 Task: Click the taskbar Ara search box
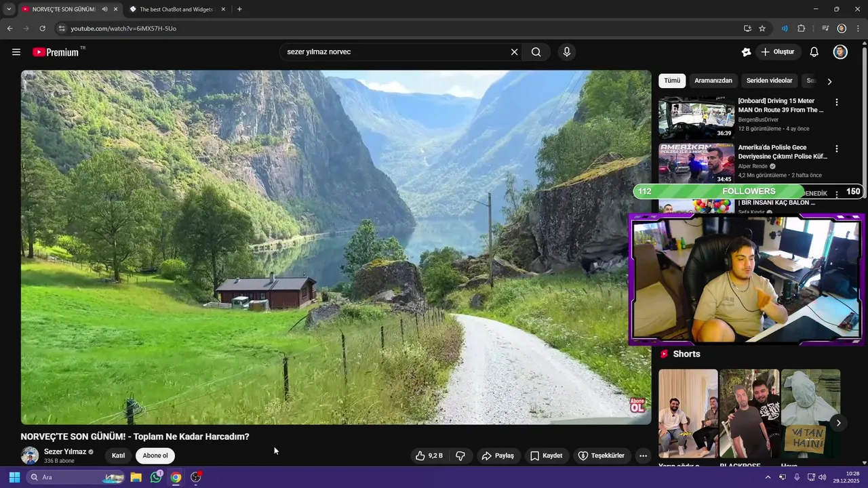click(75, 477)
